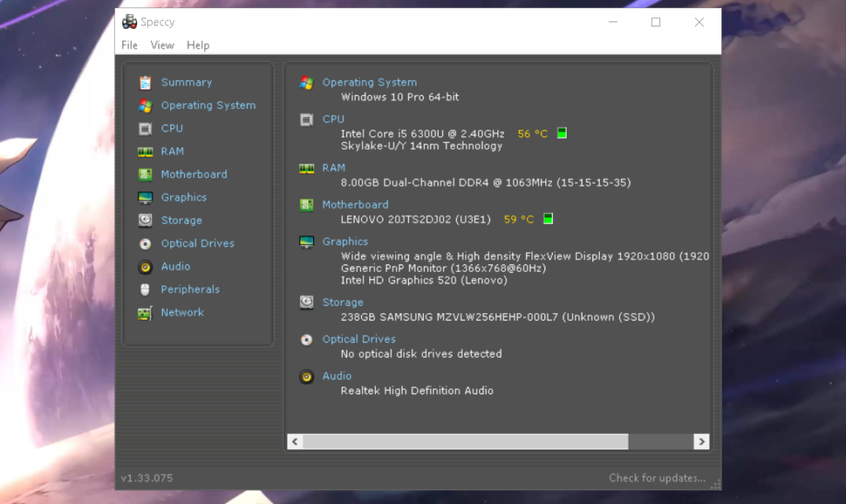Click the RAM icon in summary panel
Screen dimensions: 846x504
pos(307,169)
